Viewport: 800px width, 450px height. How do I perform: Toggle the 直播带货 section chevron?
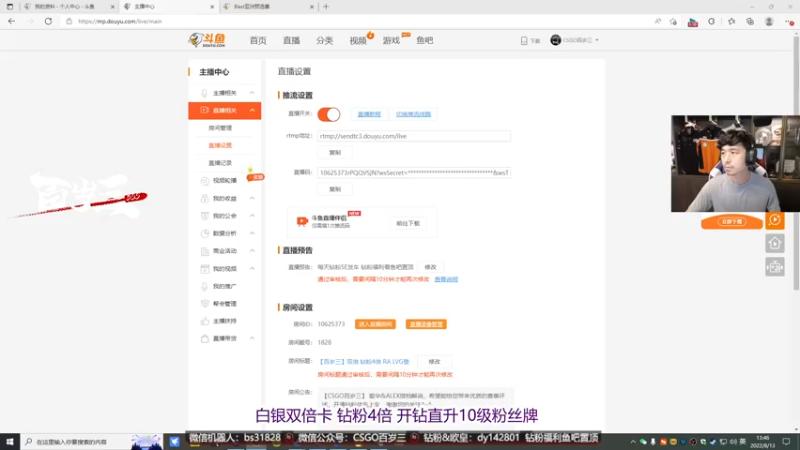(252, 338)
